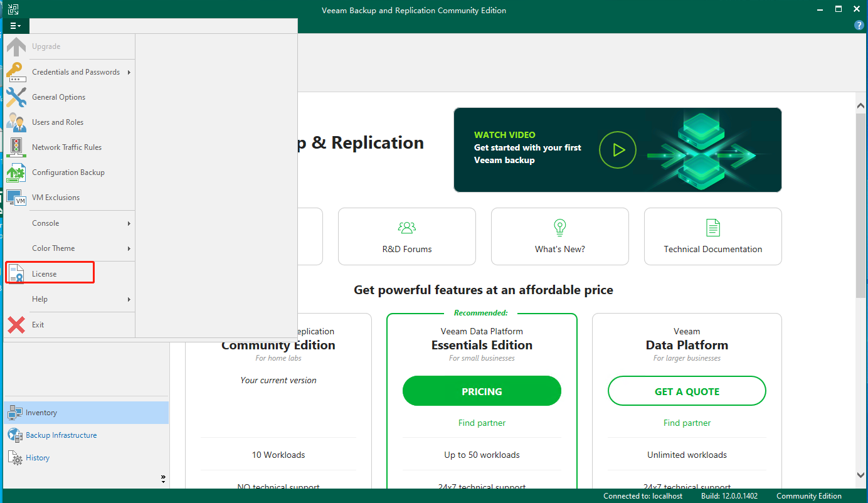The width and height of the screenshot is (868, 503).
Task: Follow Find partner link under Essentials Edition
Action: (482, 423)
